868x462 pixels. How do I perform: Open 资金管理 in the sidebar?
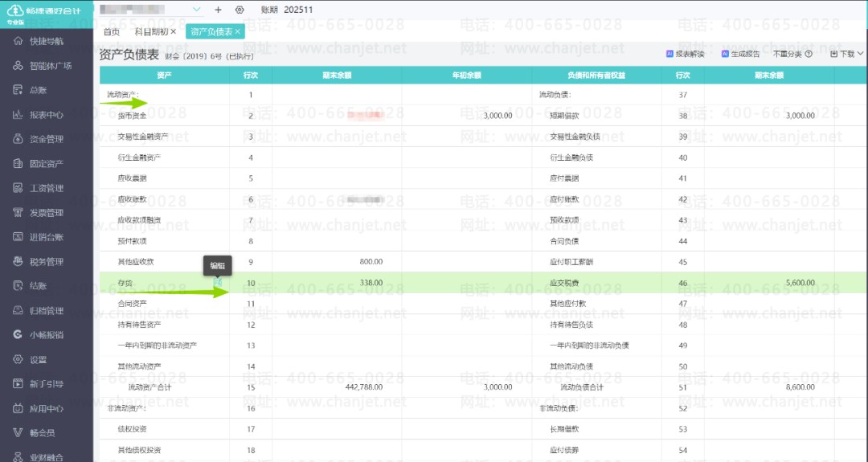[x=47, y=139]
